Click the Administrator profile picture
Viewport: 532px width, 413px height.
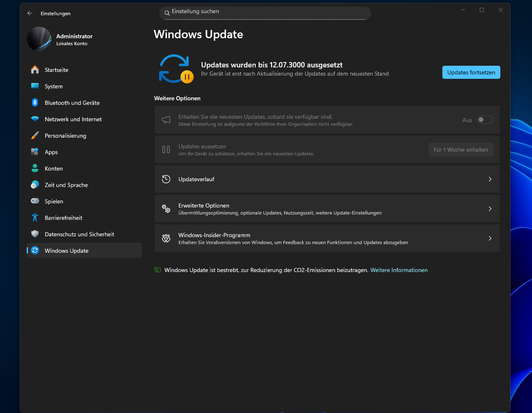[39, 39]
